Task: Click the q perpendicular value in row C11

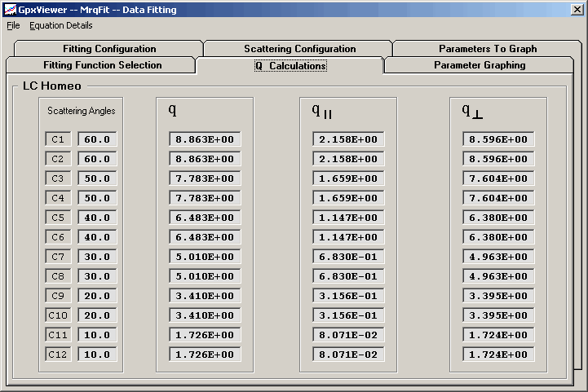Action: [x=498, y=335]
